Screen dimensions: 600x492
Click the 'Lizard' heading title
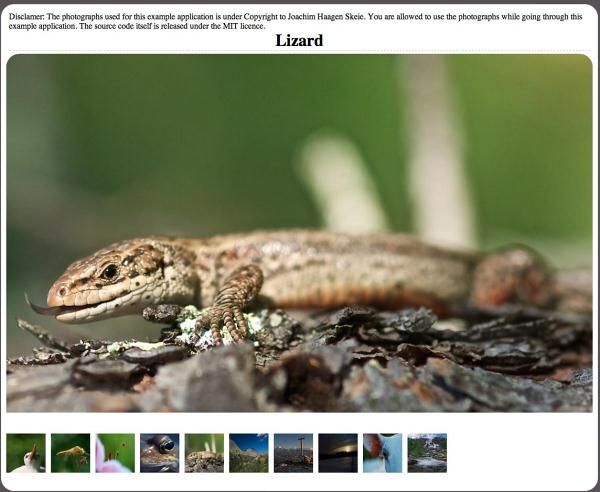point(299,40)
